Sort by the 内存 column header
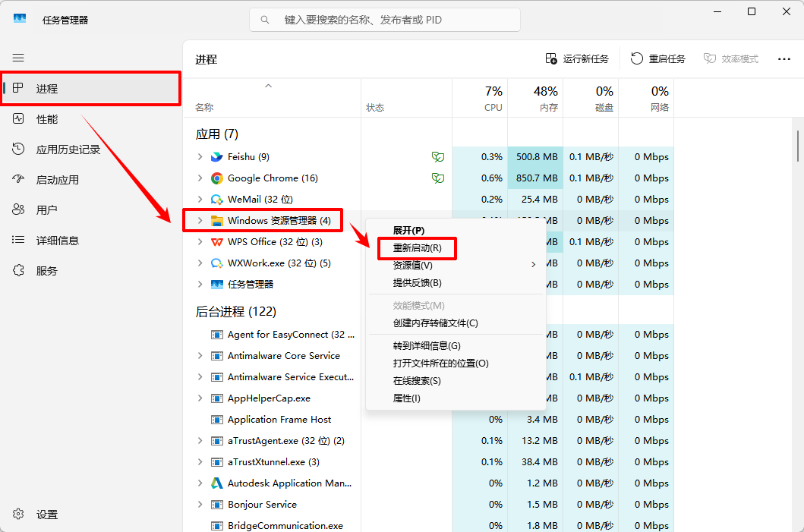 coord(535,99)
